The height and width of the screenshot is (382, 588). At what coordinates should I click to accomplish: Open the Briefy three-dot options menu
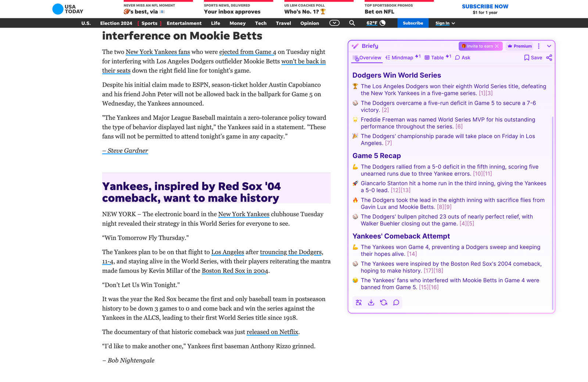[538, 46]
